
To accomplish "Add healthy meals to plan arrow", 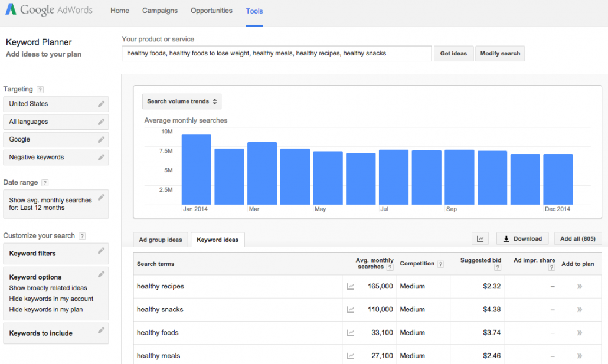I will 580,356.
